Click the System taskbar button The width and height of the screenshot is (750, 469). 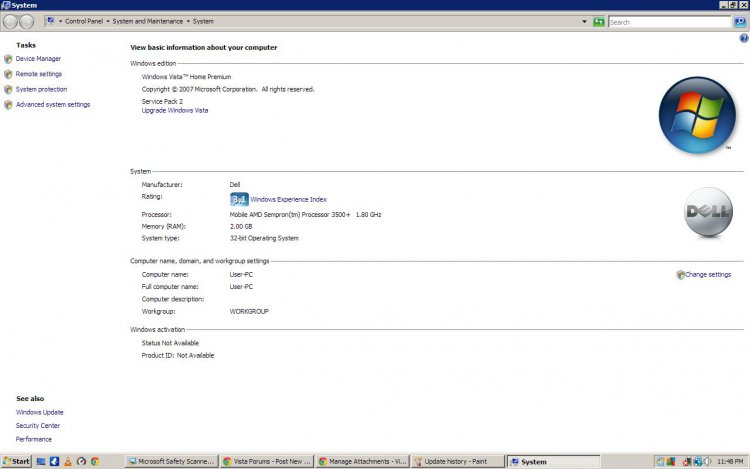pyautogui.click(x=553, y=461)
